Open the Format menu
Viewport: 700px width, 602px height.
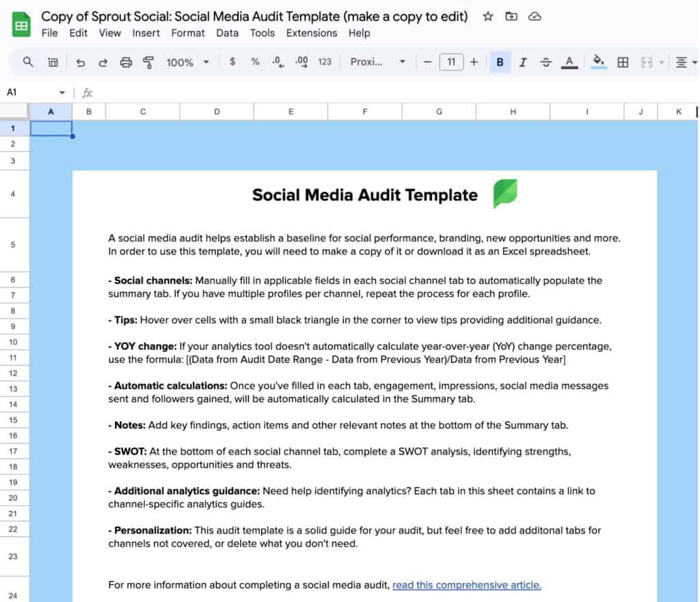(187, 33)
